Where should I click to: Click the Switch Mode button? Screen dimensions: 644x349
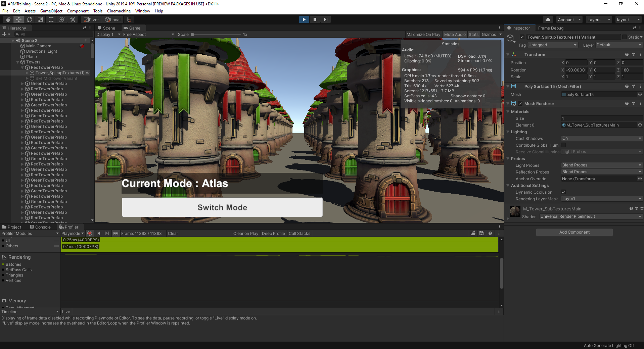click(222, 207)
